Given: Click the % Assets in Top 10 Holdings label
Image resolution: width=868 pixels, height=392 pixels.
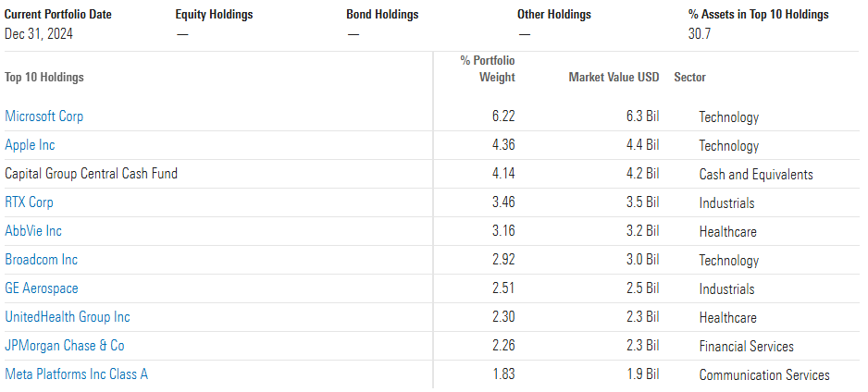Looking at the screenshot, I should 759,15.
